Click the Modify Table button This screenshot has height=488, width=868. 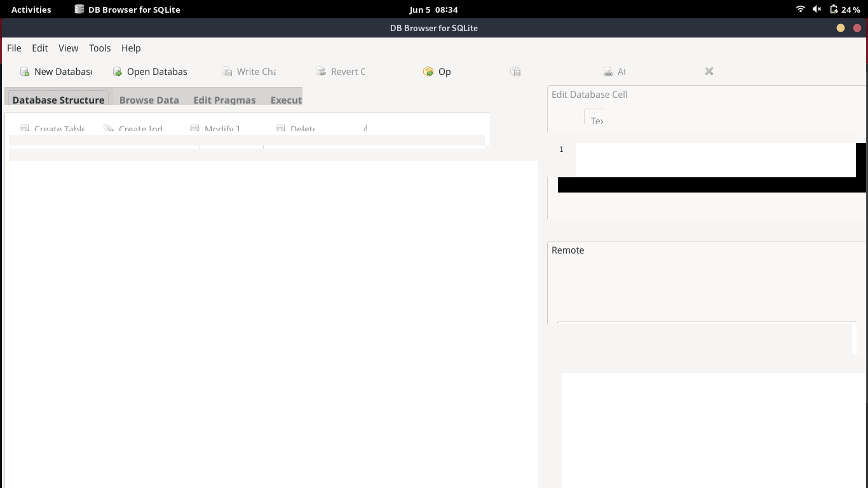(x=215, y=128)
